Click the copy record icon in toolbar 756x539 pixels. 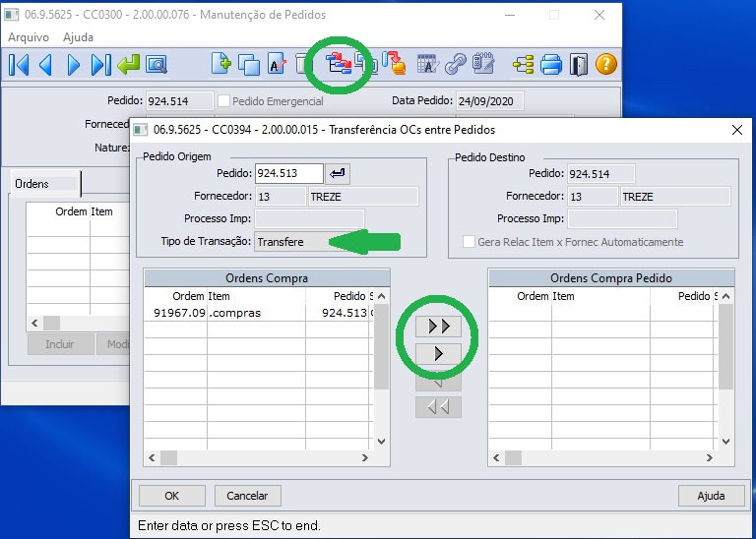pyautogui.click(x=249, y=64)
